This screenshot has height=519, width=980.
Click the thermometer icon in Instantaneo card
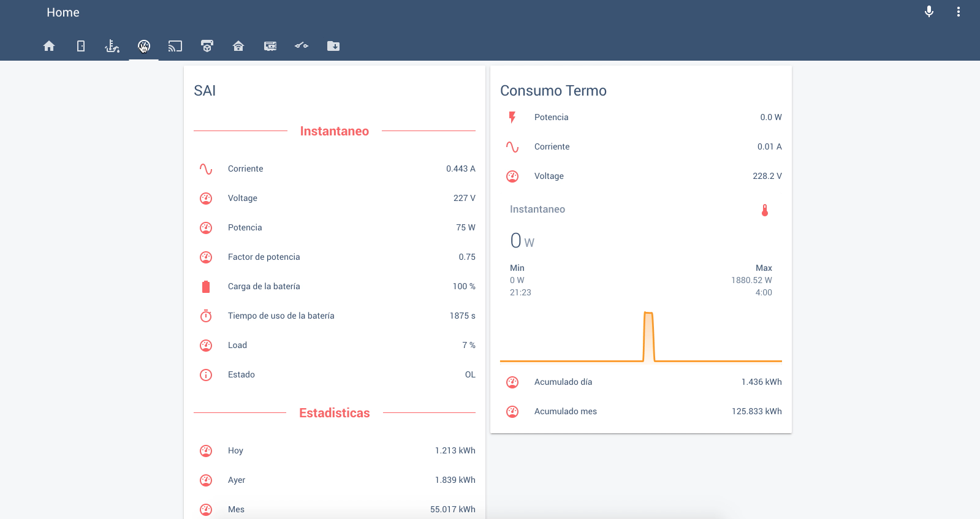tap(764, 210)
